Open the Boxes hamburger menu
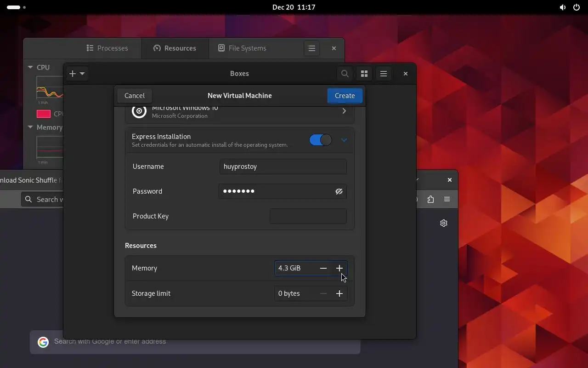Viewport: 588px width, 368px height. (384, 74)
